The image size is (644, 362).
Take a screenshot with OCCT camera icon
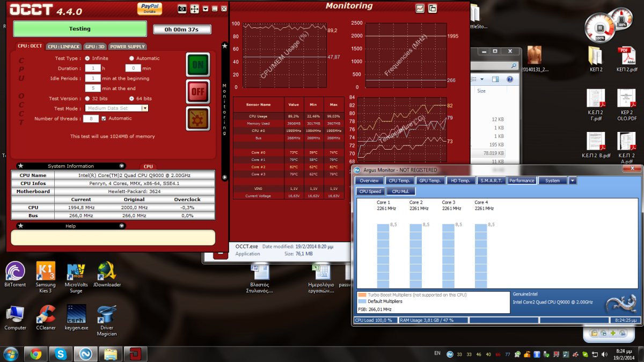point(182,9)
